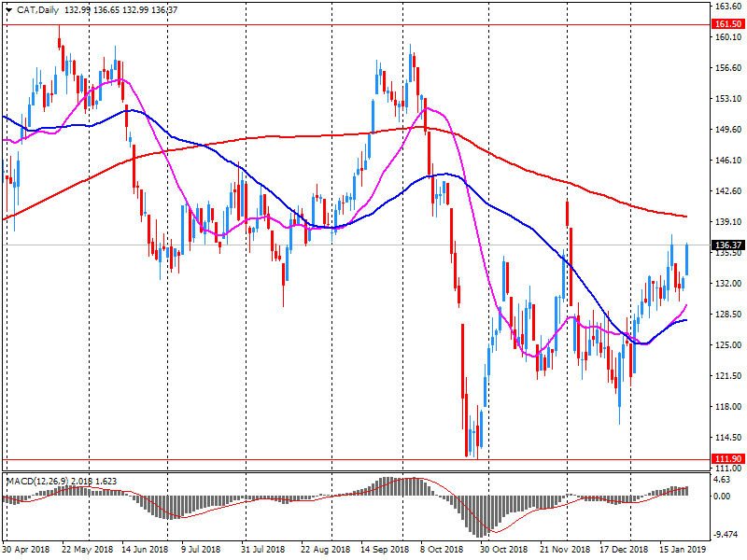Click the 125.00 price scale value
Image resolution: width=747 pixels, height=560 pixels.
[x=728, y=345]
